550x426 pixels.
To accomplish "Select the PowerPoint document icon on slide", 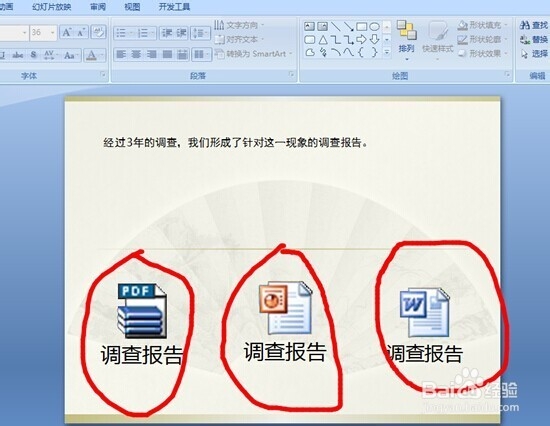I will [x=285, y=307].
